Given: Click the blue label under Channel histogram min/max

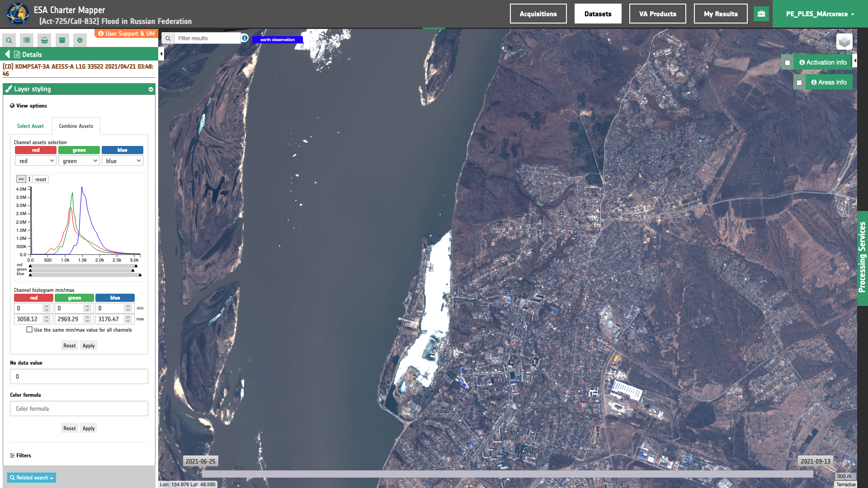Looking at the screenshot, I should tap(115, 298).
